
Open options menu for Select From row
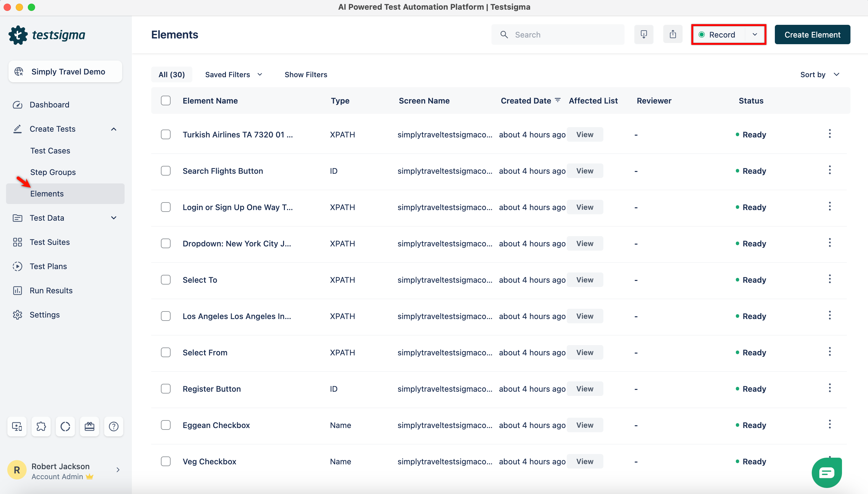pyautogui.click(x=830, y=351)
